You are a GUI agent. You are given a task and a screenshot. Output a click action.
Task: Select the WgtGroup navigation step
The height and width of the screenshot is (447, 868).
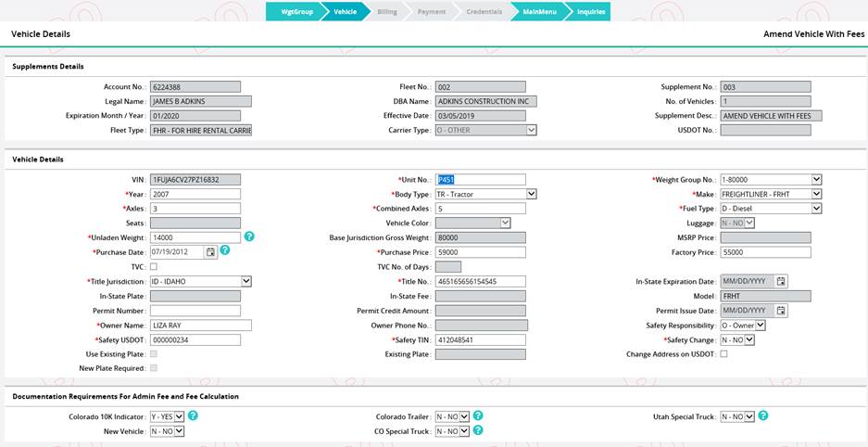tap(295, 12)
